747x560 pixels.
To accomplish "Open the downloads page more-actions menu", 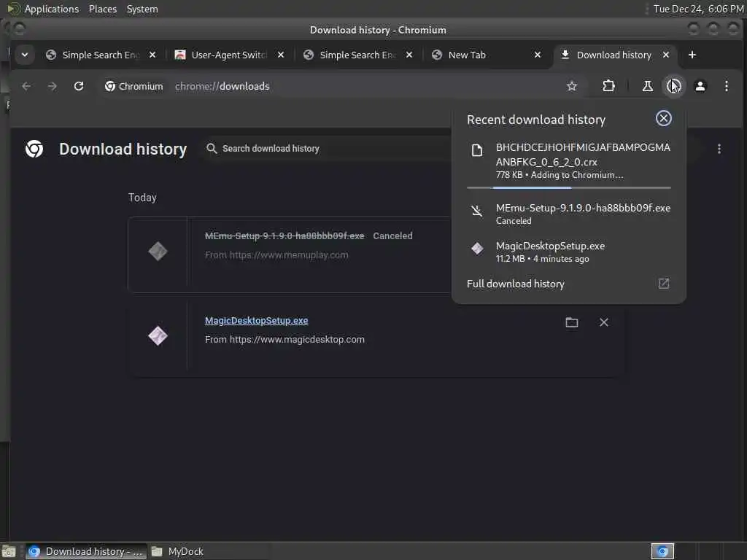I will pyautogui.click(x=719, y=149).
